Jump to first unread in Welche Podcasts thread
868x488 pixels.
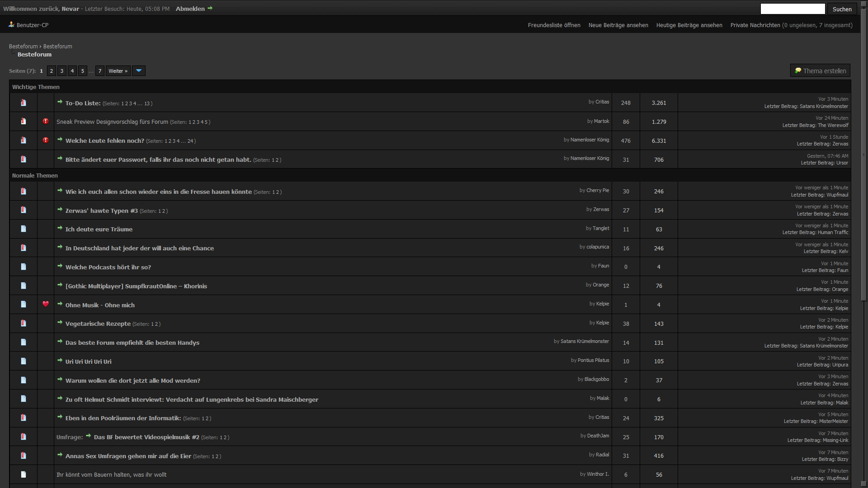click(60, 266)
